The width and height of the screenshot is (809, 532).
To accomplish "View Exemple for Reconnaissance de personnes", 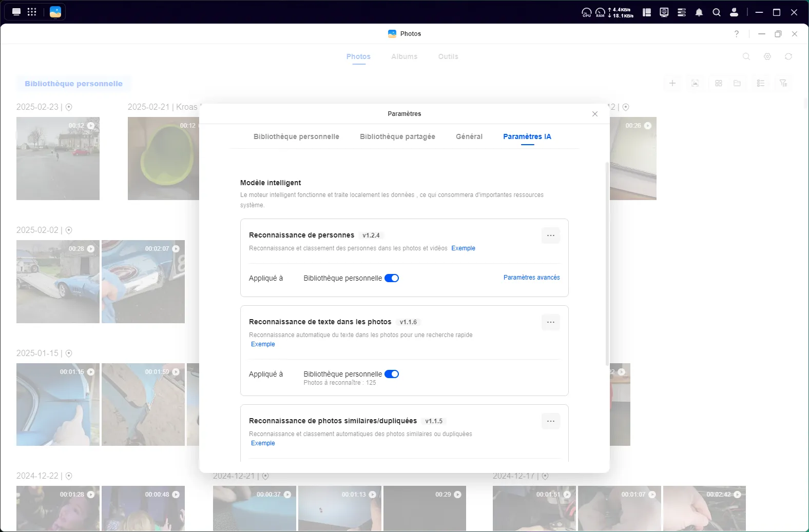I will 463,248.
